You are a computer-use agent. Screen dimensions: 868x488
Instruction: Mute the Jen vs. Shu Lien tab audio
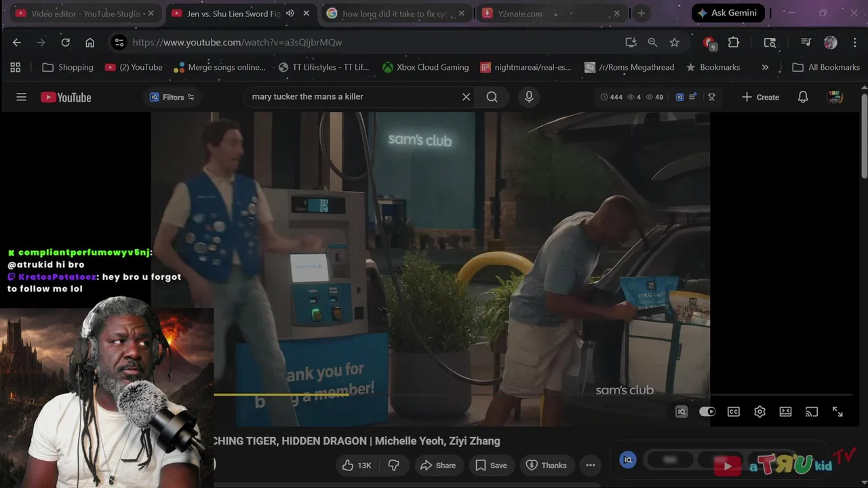point(290,14)
